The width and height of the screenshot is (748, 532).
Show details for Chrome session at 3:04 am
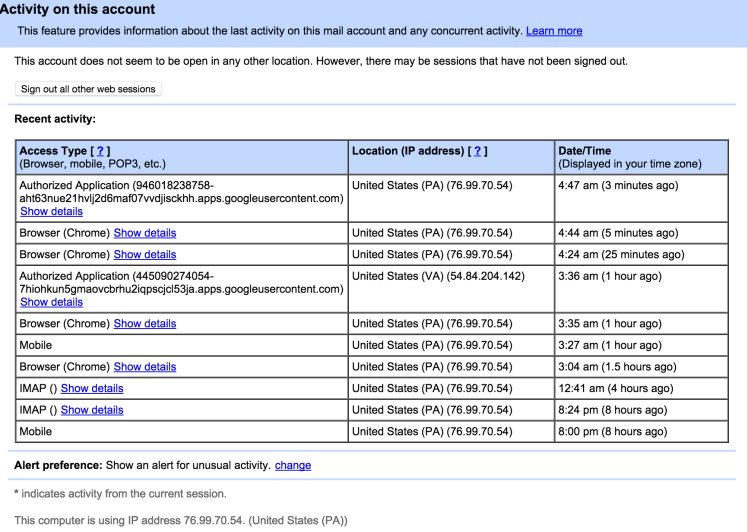pos(144,367)
